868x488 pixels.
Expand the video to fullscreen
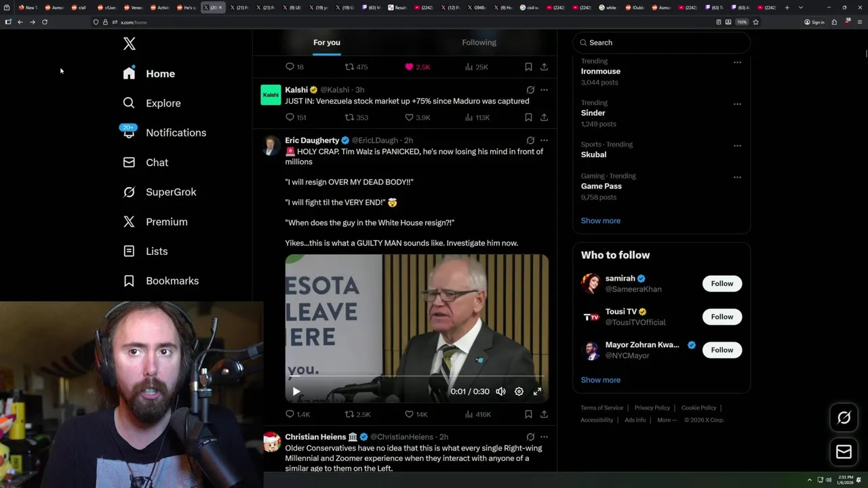537,391
